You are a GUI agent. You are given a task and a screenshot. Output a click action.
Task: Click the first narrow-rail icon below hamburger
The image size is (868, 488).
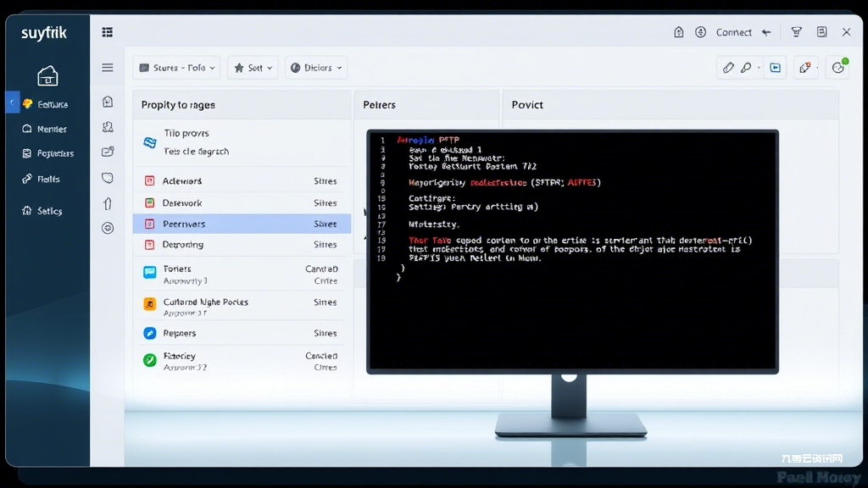108,102
